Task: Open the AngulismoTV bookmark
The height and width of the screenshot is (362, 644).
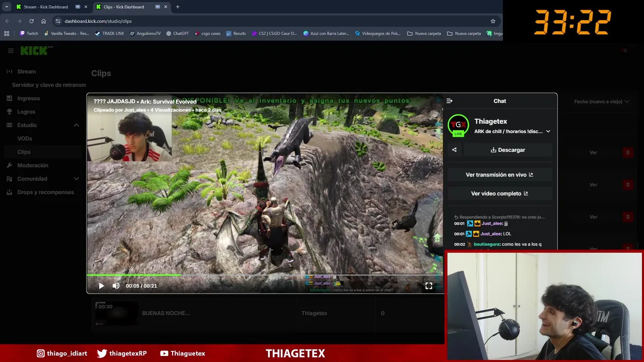Action: tap(145, 34)
